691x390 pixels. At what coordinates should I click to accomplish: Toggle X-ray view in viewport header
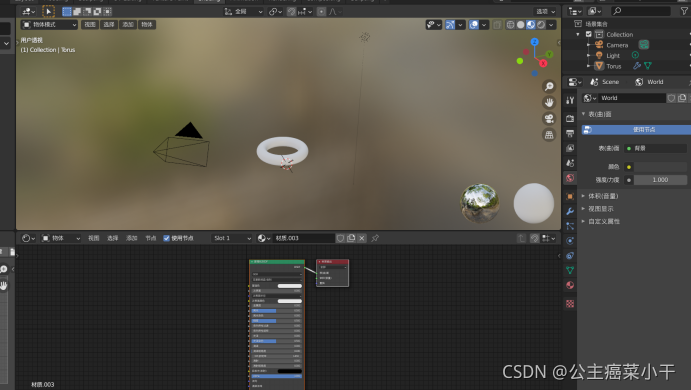coord(497,25)
